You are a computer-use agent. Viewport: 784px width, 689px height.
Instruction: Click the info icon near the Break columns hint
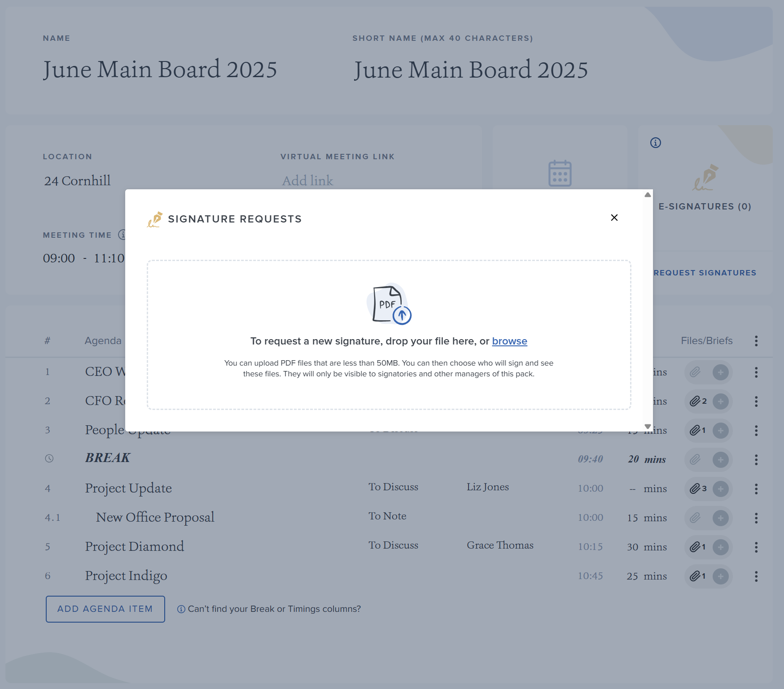[x=180, y=609]
